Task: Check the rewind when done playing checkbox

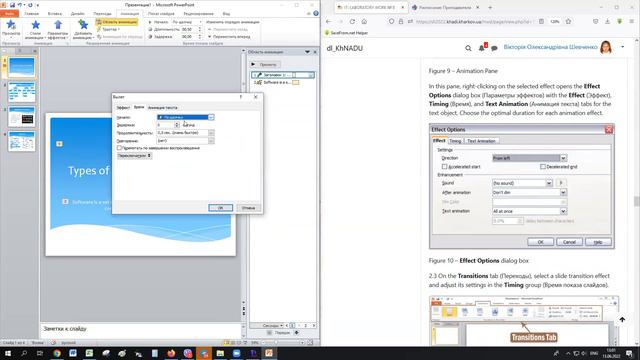Action: tap(119, 148)
